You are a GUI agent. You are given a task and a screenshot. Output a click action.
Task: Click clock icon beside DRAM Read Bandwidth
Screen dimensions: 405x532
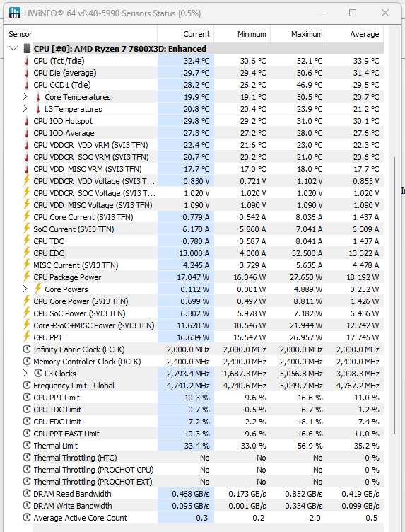[27, 493]
